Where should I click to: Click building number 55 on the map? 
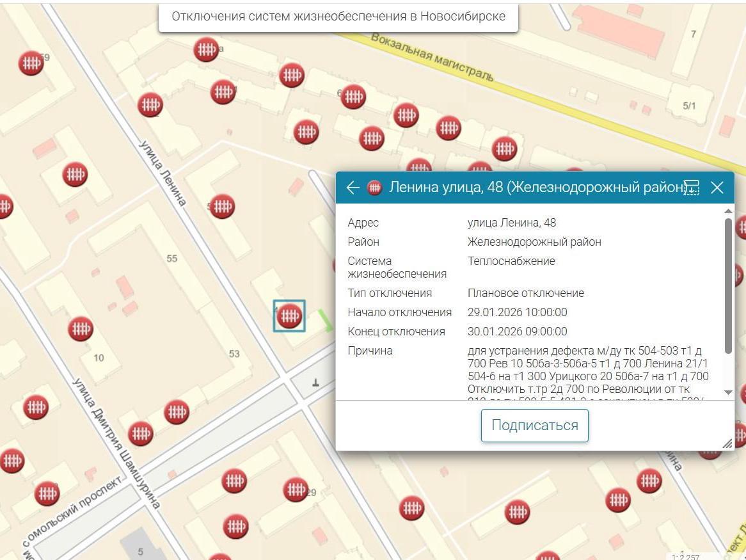pyautogui.click(x=171, y=259)
